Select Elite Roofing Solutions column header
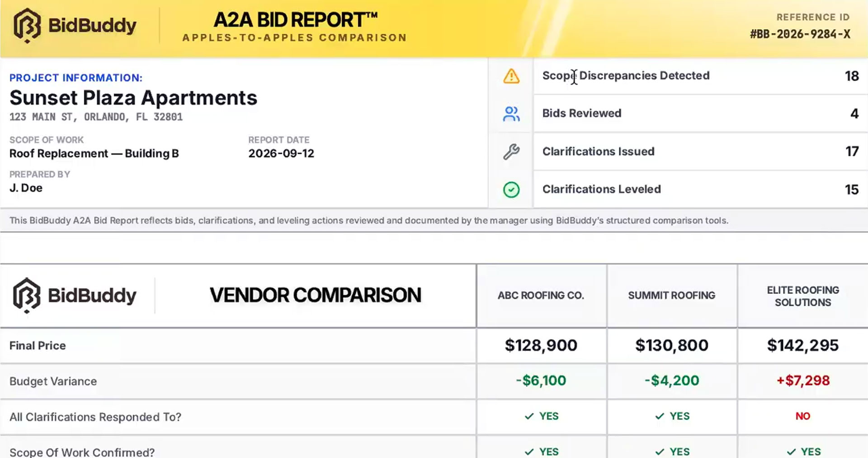 tap(803, 296)
